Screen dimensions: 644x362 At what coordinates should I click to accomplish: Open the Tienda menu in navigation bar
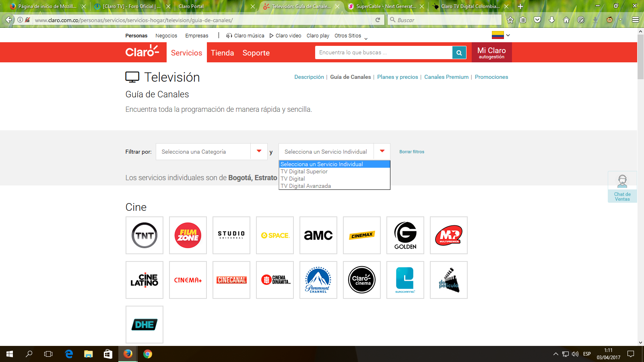click(222, 53)
